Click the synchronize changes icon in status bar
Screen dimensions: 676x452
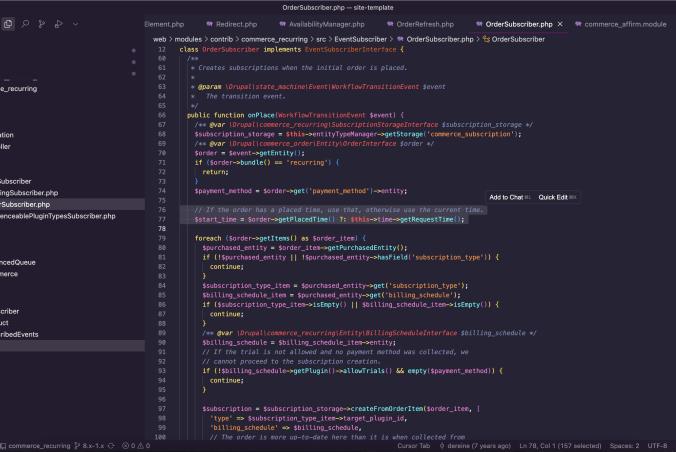coord(111,446)
